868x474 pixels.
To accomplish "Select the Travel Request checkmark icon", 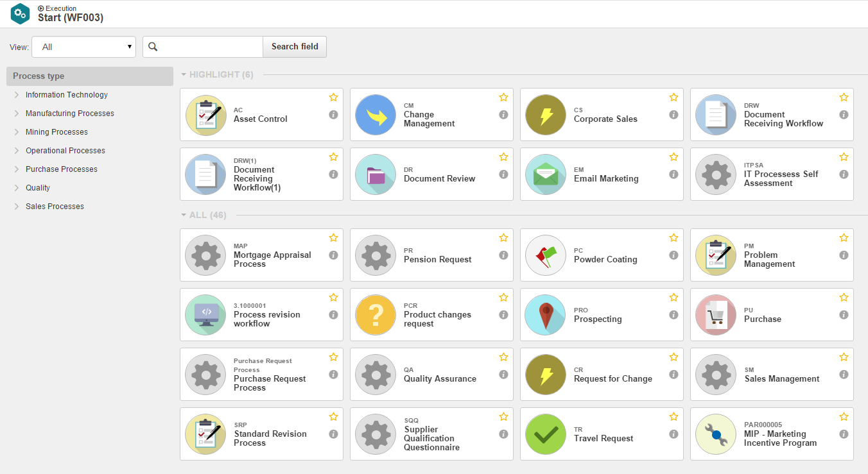I will [546, 434].
